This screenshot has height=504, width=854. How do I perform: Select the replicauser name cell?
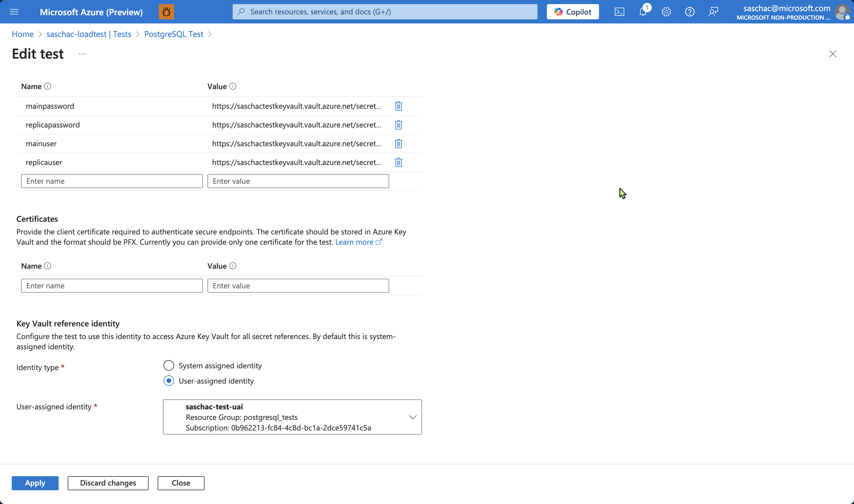[x=44, y=162]
